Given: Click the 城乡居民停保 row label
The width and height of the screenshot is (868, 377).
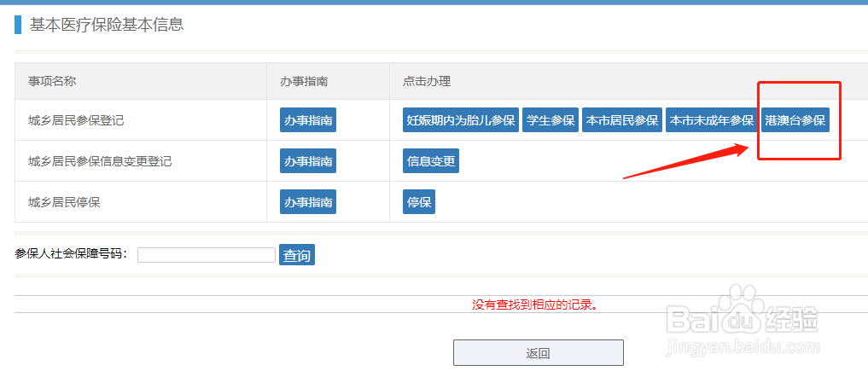Looking at the screenshot, I should coord(64,202).
